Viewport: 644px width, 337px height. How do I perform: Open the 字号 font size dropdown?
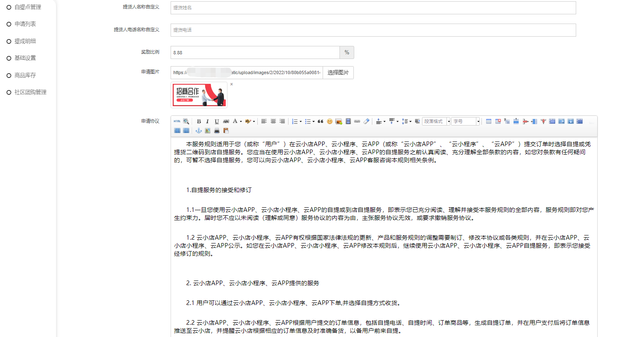(x=466, y=121)
